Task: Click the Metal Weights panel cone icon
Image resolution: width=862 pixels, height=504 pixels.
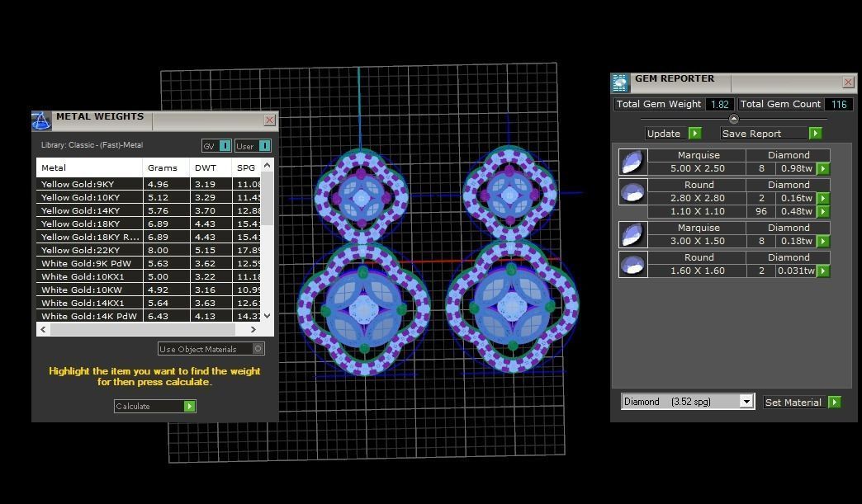Action: point(41,120)
